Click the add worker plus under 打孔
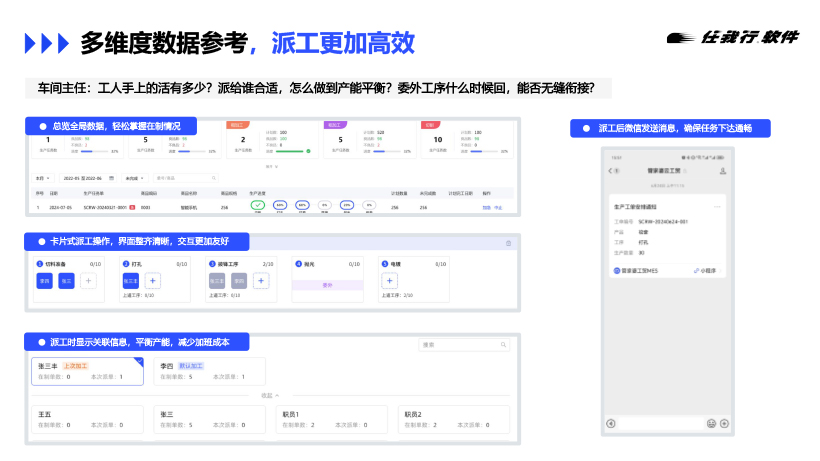 point(153,282)
